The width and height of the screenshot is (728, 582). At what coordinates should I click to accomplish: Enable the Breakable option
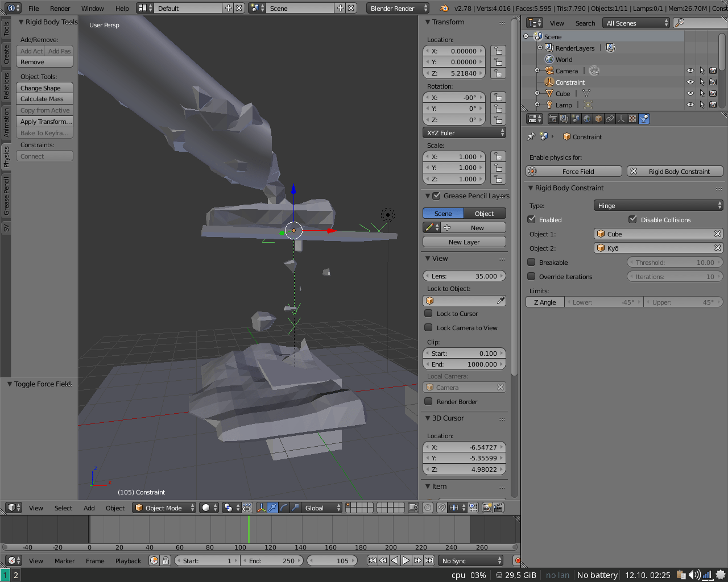pos(531,262)
